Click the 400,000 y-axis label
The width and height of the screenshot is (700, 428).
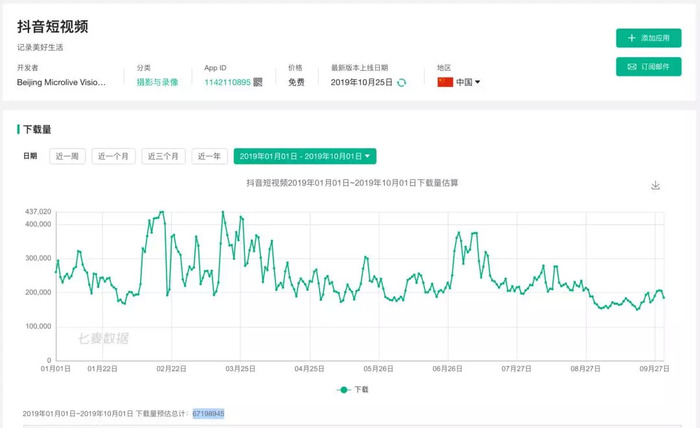point(38,224)
